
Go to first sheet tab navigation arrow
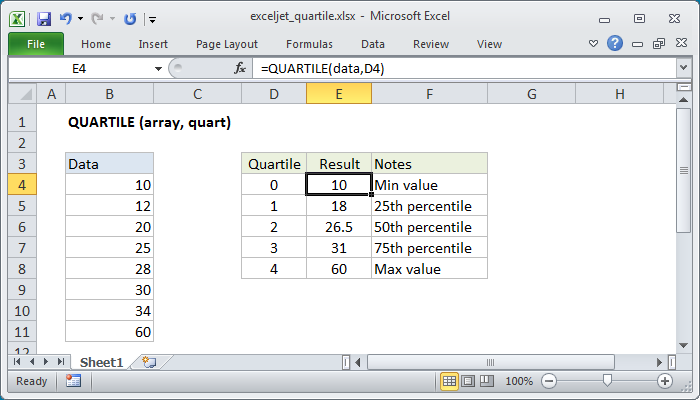[x=17, y=362]
